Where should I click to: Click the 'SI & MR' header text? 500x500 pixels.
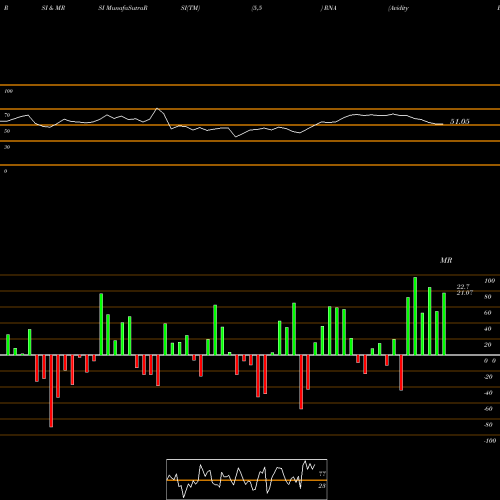click(x=53, y=8)
